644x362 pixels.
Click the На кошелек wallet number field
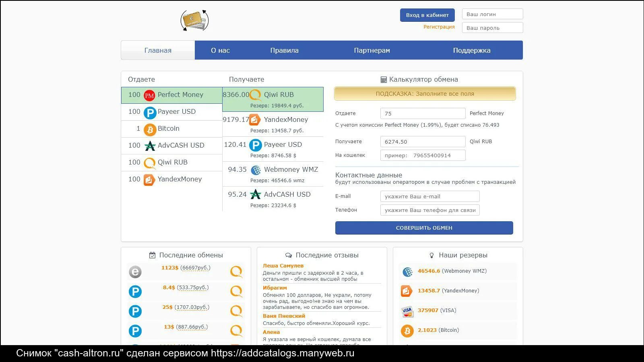[423, 155]
